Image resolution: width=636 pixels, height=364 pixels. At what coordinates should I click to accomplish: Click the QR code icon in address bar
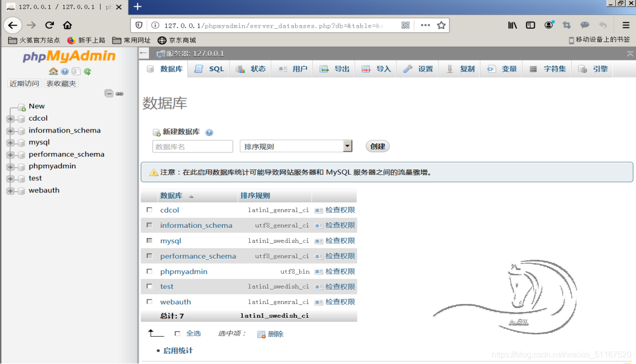(406, 25)
